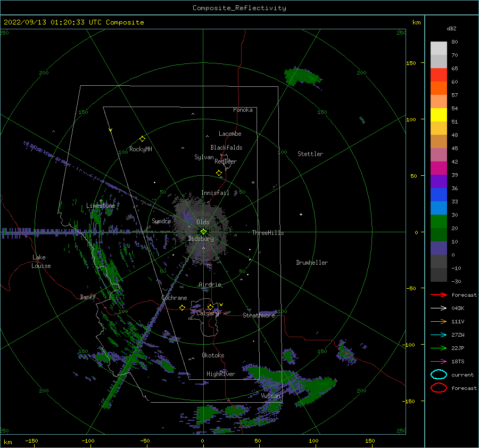This screenshot has height=448, width=479.
Task: Click the white 04DK arrow in legend
Action: click(x=439, y=308)
